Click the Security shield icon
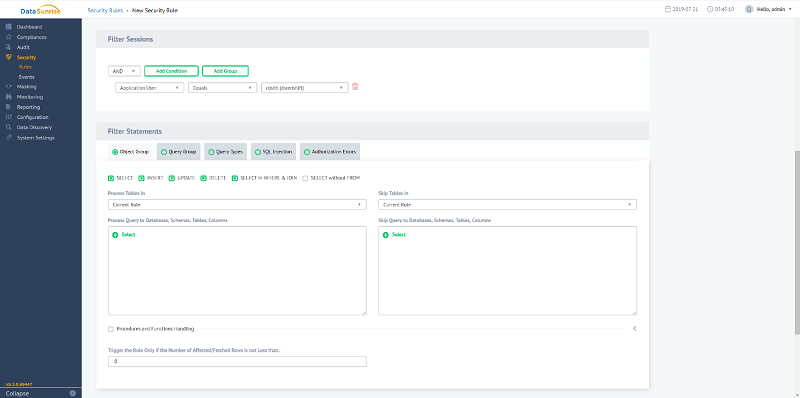The height and width of the screenshot is (398, 800). tap(9, 57)
